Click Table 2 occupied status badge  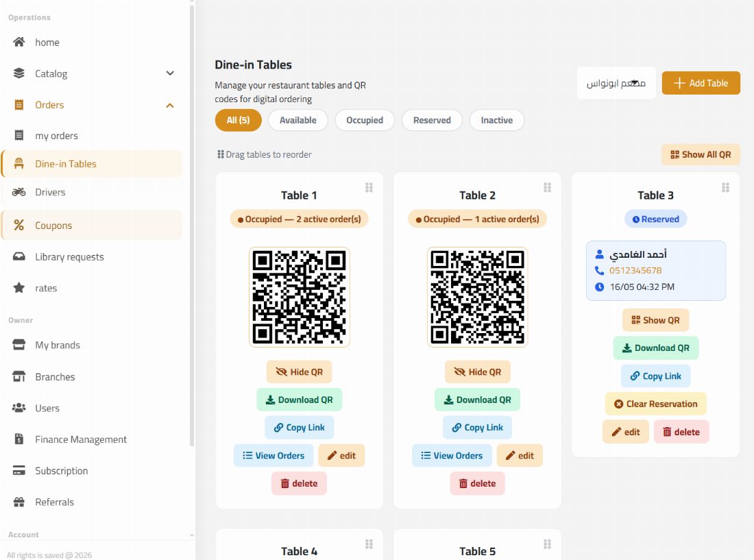click(x=478, y=219)
